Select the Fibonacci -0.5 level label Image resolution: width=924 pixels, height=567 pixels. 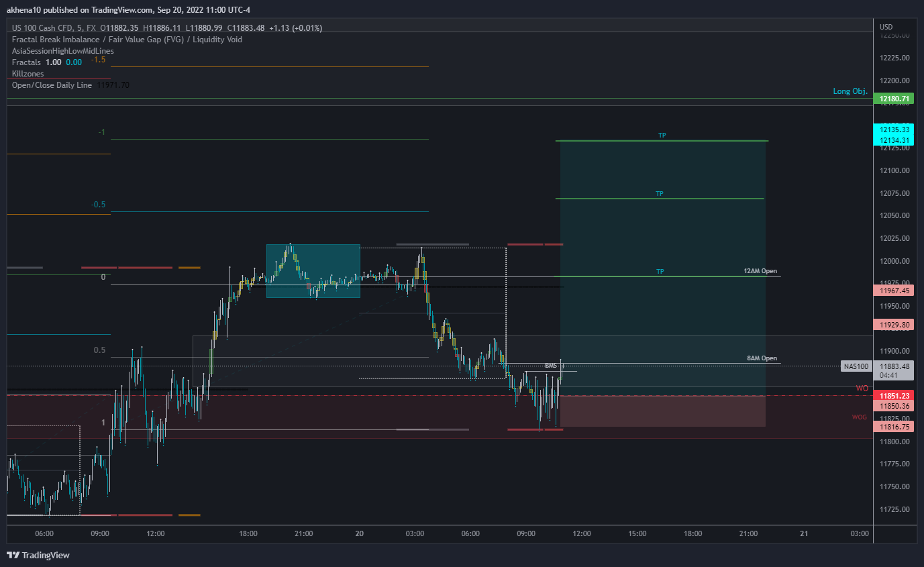pyautogui.click(x=99, y=205)
